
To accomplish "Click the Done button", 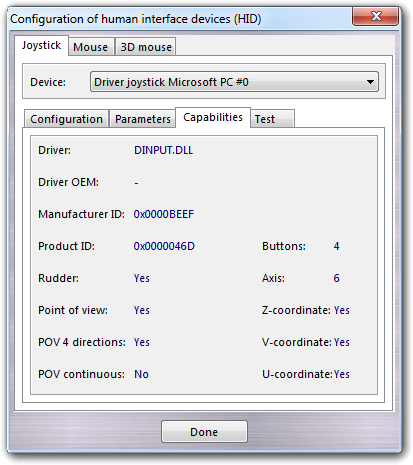I will tap(204, 432).
